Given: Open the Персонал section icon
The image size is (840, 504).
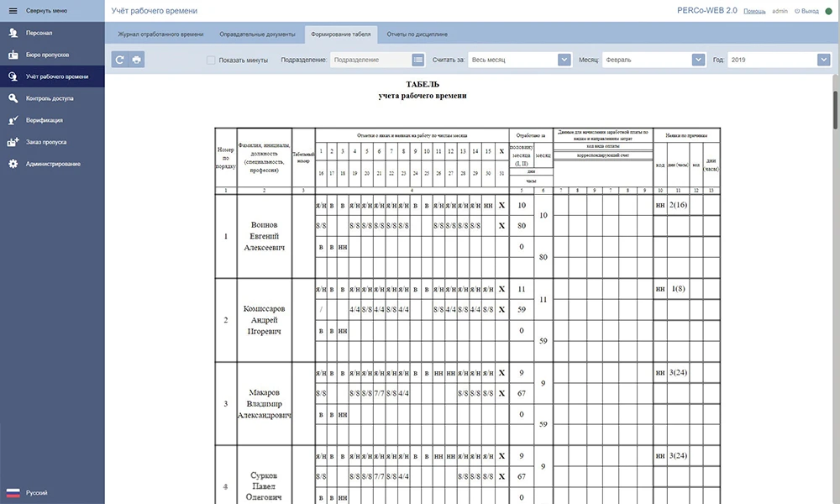Looking at the screenshot, I should pos(13,34).
